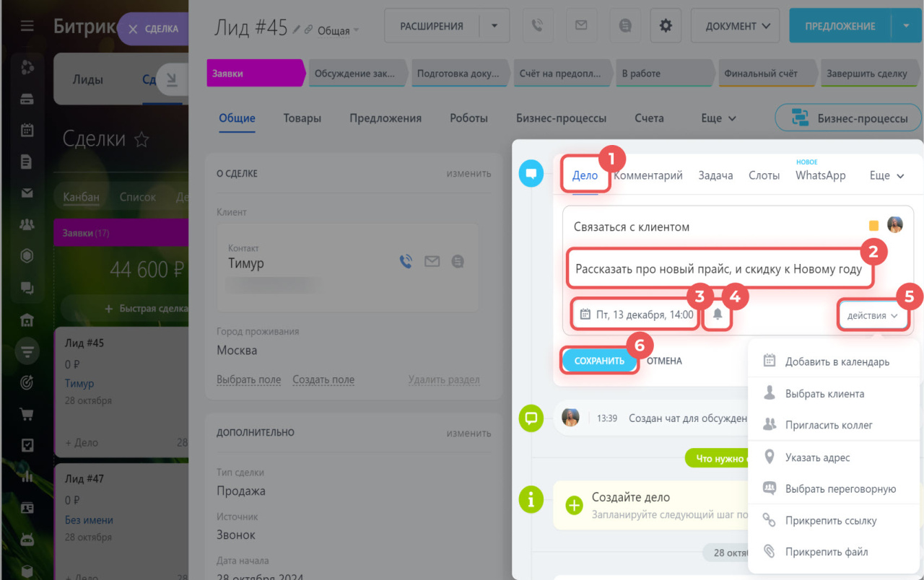Screen dimensions: 924x580
Task: Click the Бизнес-процессы button with icon
Action: [849, 118]
